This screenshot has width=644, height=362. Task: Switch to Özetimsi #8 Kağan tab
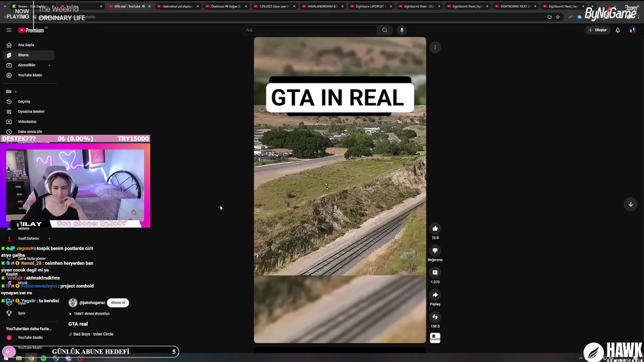(225, 7)
